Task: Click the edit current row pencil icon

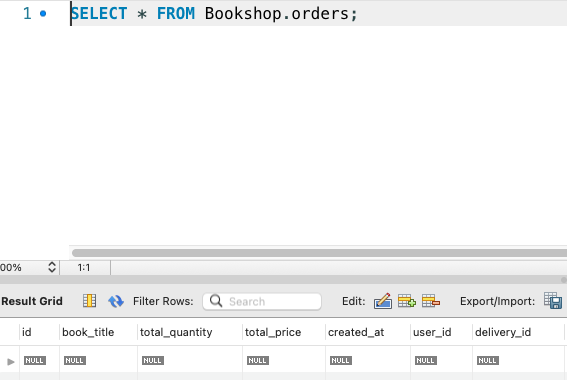Action: [383, 301]
